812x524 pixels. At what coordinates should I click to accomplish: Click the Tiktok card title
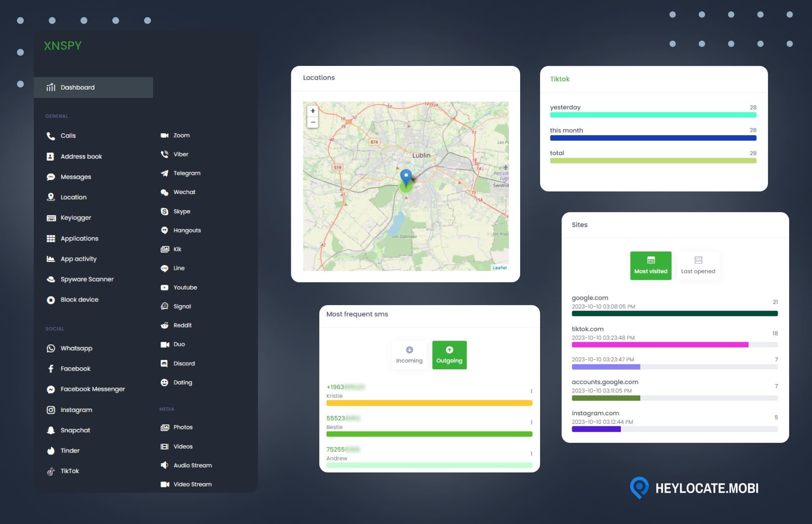(x=560, y=79)
